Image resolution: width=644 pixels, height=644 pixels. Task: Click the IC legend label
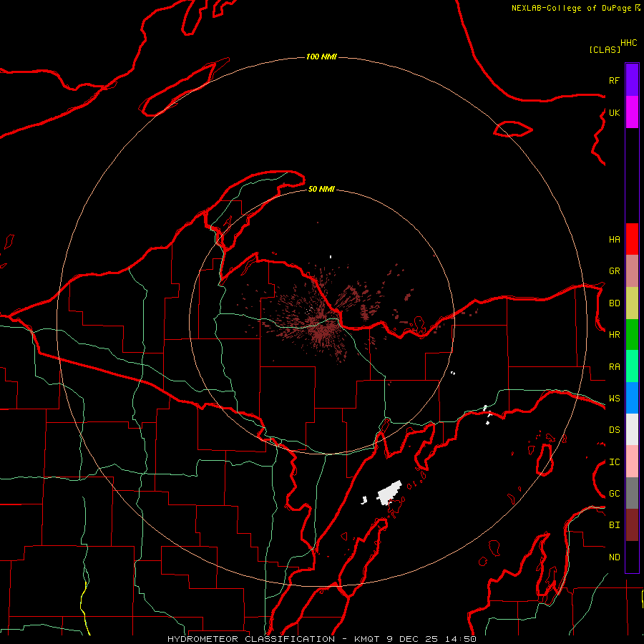pyautogui.click(x=614, y=462)
